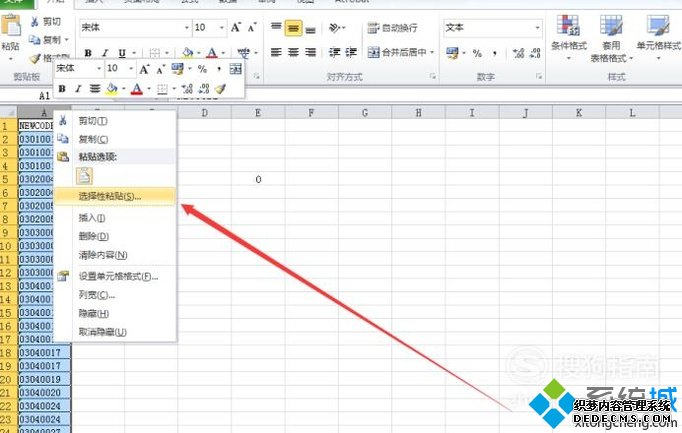The height and width of the screenshot is (433, 682).
Task: Open Format as Table (套用表格格式) gallery
Action: click(x=611, y=39)
